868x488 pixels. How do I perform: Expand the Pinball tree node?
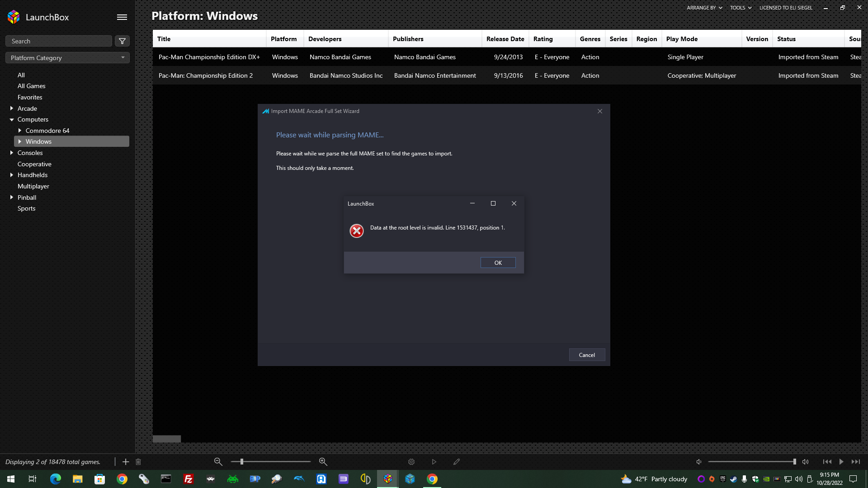(x=12, y=197)
